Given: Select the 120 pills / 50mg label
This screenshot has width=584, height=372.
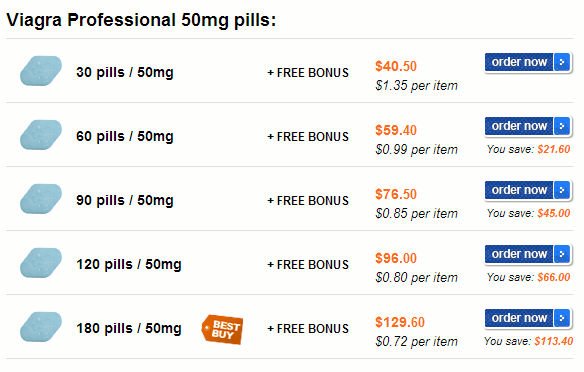Looking at the screenshot, I should click(x=129, y=264).
